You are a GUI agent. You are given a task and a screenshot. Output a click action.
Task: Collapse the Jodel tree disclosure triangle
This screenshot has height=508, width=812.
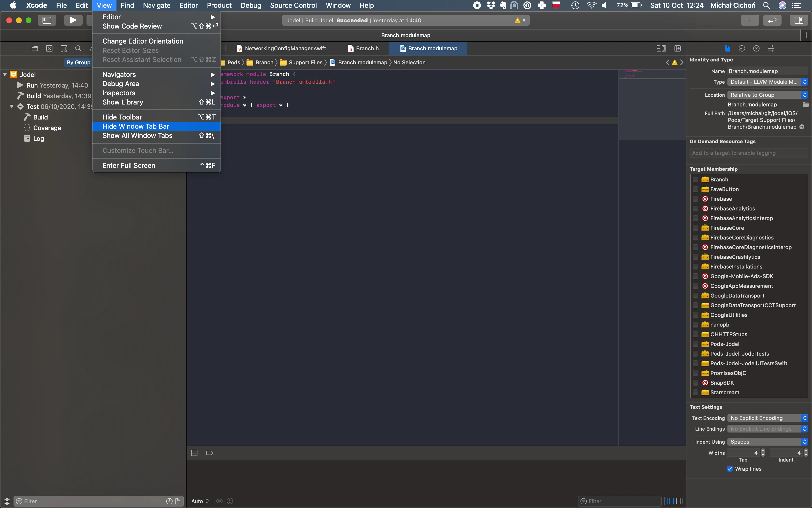[x=5, y=75]
